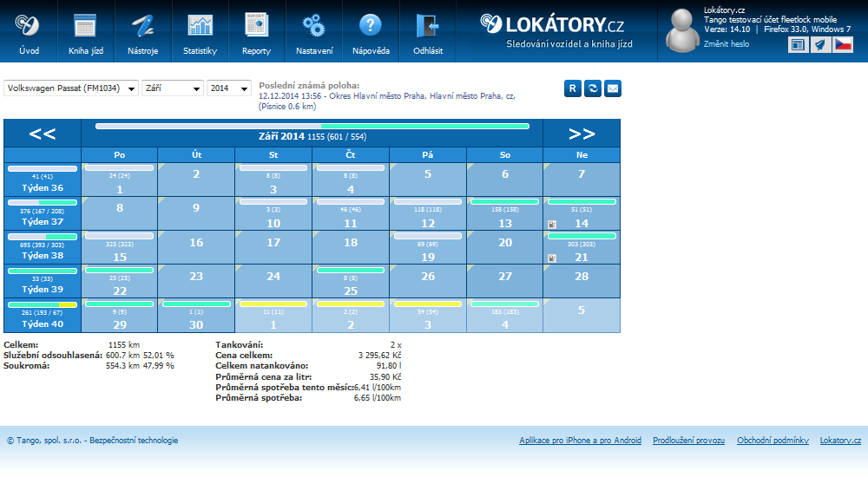Open the Nápověda help menu

[371, 32]
